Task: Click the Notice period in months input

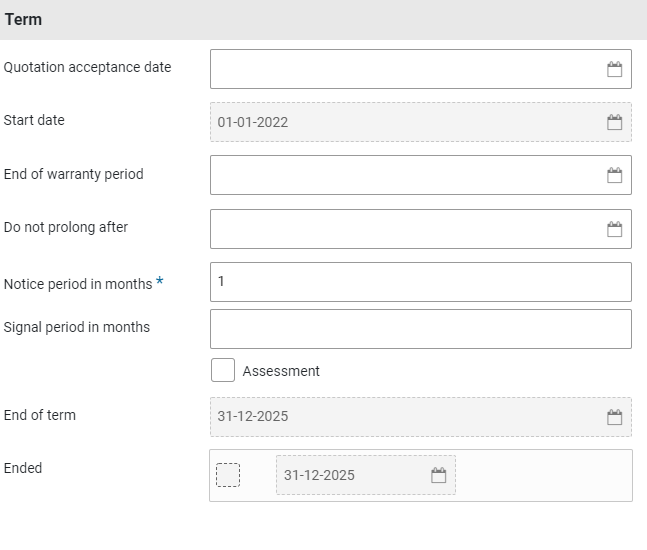Action: (x=420, y=282)
